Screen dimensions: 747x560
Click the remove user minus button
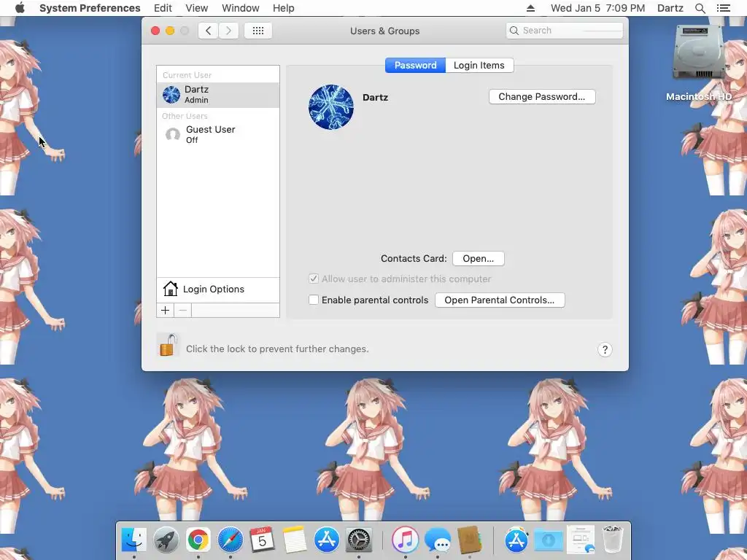[x=183, y=311]
